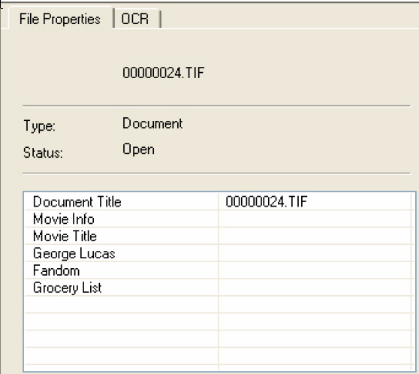Click the empty value cell for Movie Info
Screen dimensions: 419x374
point(315,219)
